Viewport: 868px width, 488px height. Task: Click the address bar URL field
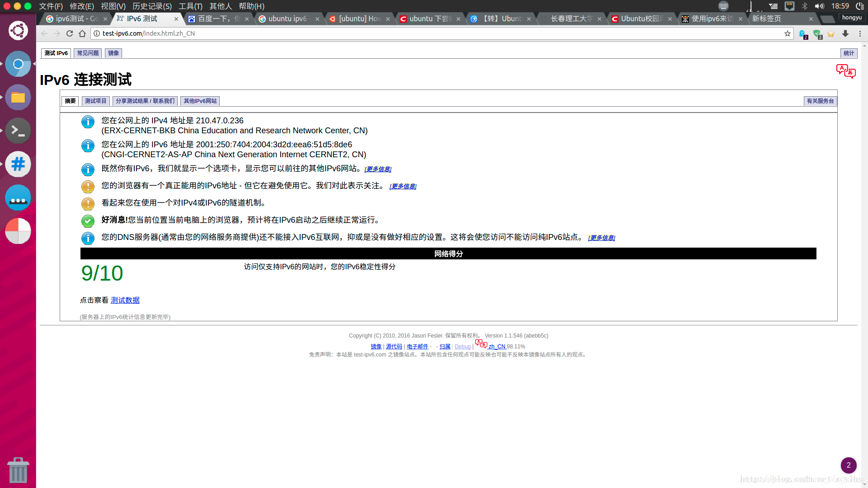pos(407,33)
